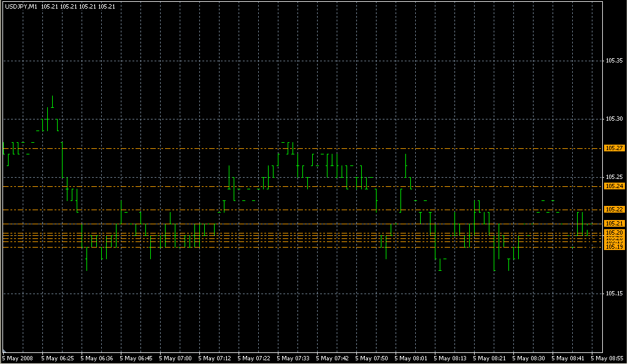The image size is (628, 364).
Task: Select the orange horizontal line at 105.24
Action: 303,186
